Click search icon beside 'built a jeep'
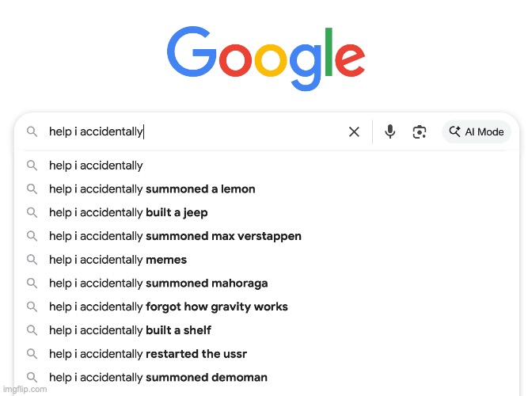The image size is (532, 396). pos(32,212)
